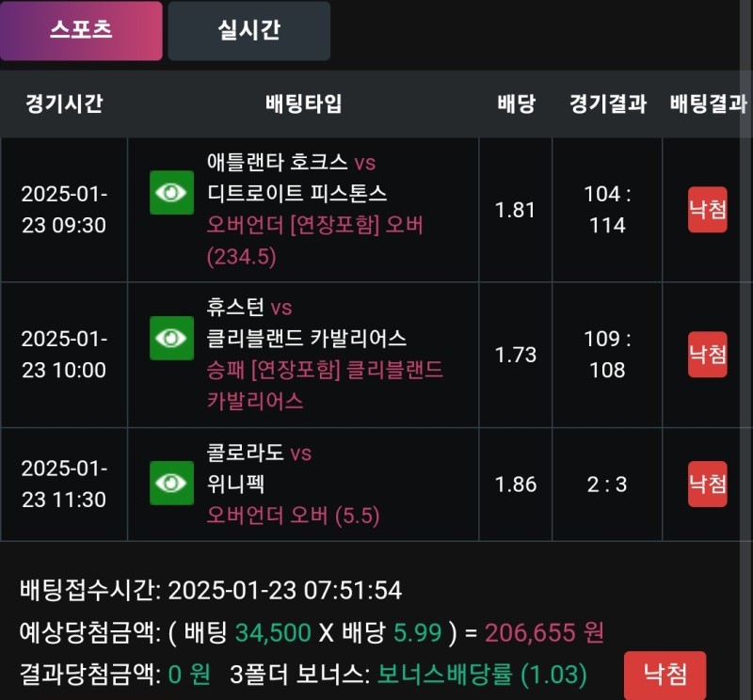The image size is (753, 700).
Task: Click the bottom 낙첨 result button
Action: point(665,674)
